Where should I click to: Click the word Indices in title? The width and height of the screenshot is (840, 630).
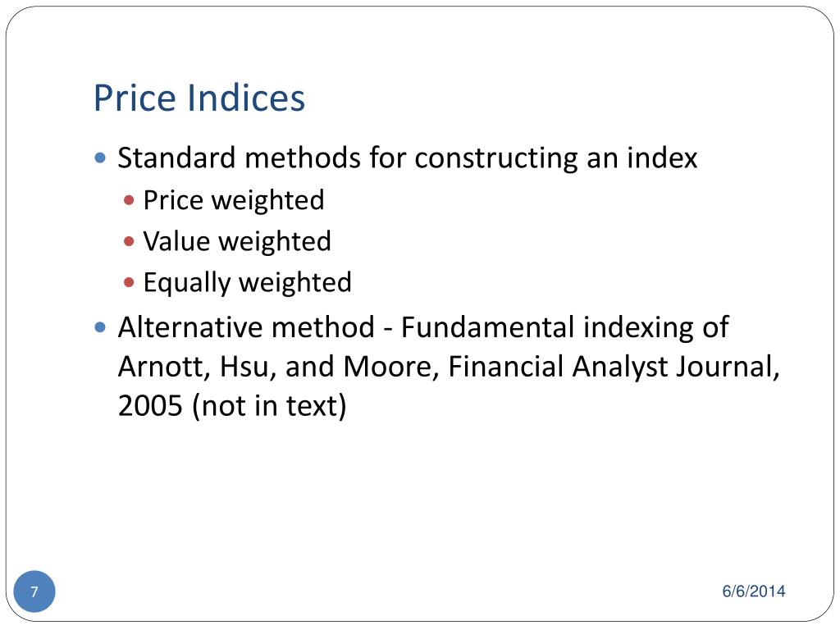[x=246, y=98]
